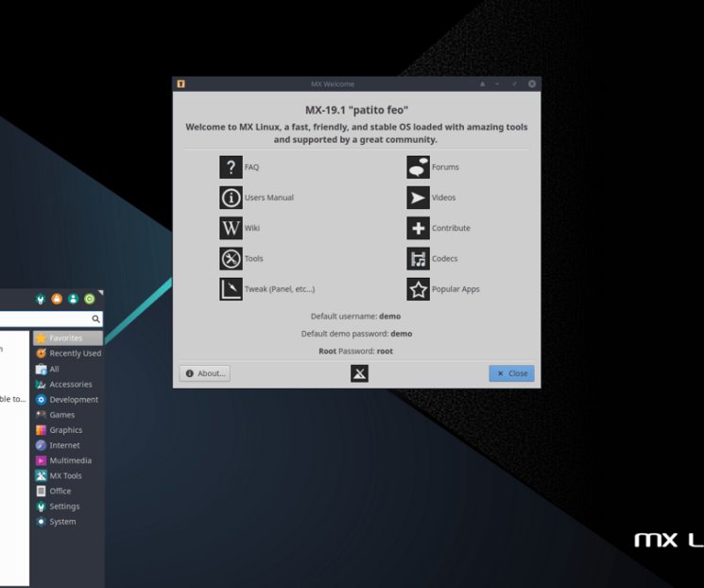Open the Accessories category

pos(68,384)
